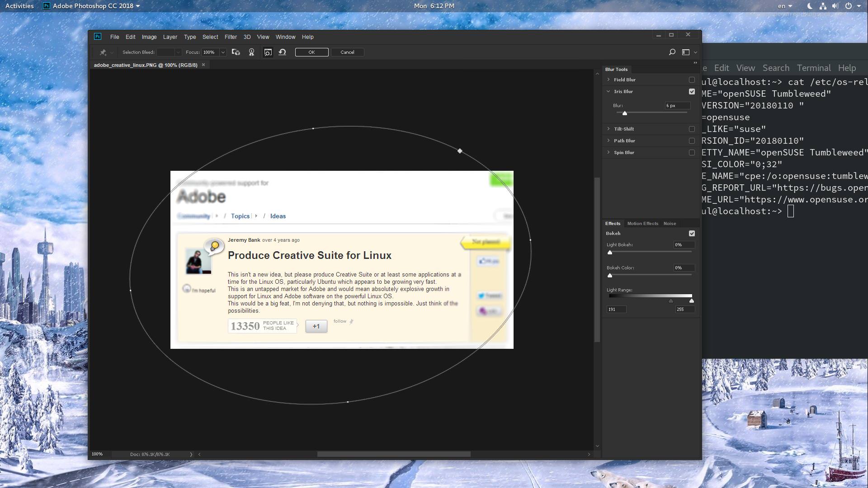Switch to the Motion Effects tab
This screenshot has width=868, height=488.
(x=642, y=224)
